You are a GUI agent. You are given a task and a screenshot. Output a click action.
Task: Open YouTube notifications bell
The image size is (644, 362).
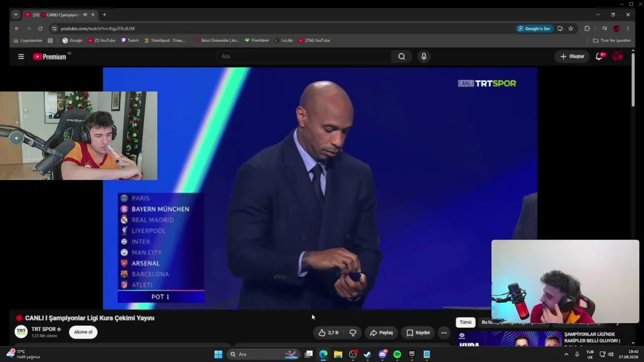599,56
